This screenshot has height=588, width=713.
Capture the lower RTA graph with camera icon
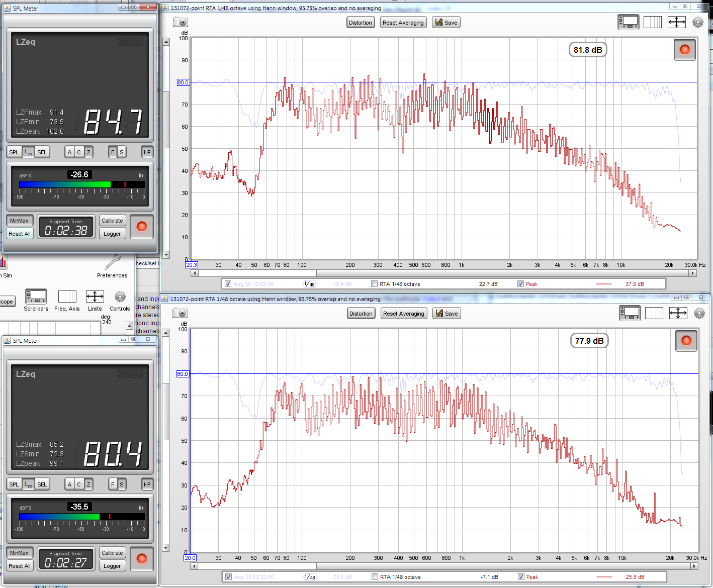click(180, 313)
